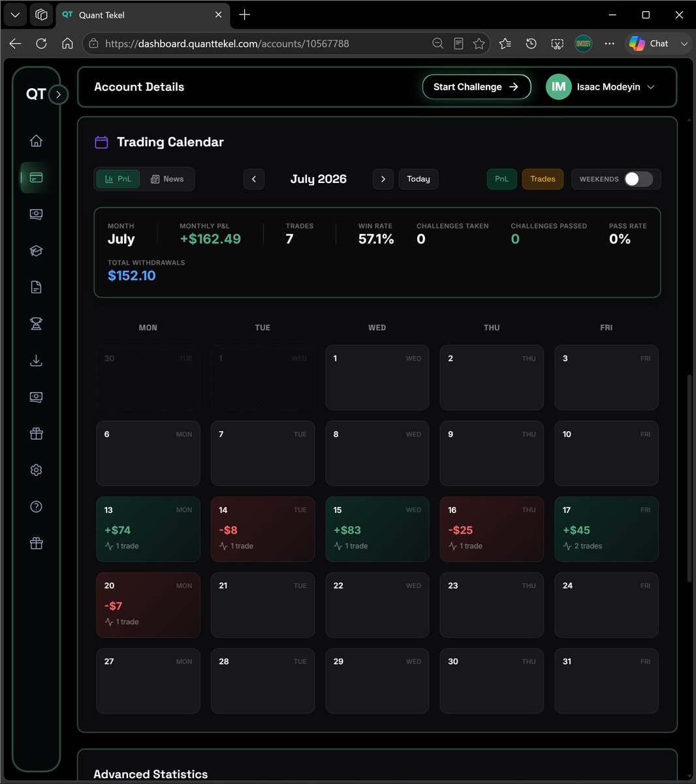Open the Copilot Chat button
Viewport: 696px width, 784px height.
click(x=650, y=44)
